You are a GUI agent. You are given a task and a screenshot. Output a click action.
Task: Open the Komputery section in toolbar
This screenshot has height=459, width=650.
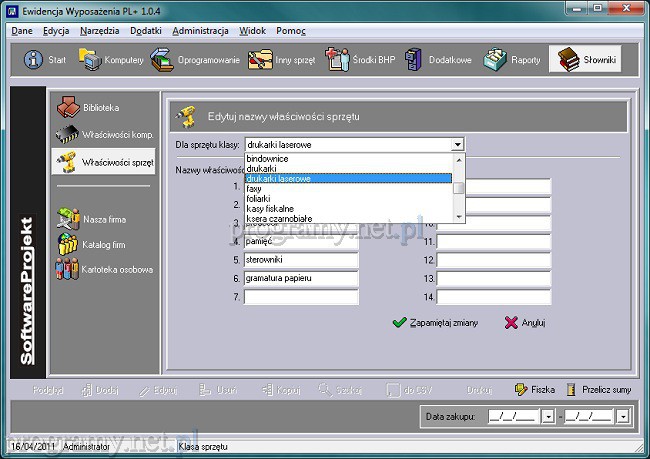[x=110, y=60]
